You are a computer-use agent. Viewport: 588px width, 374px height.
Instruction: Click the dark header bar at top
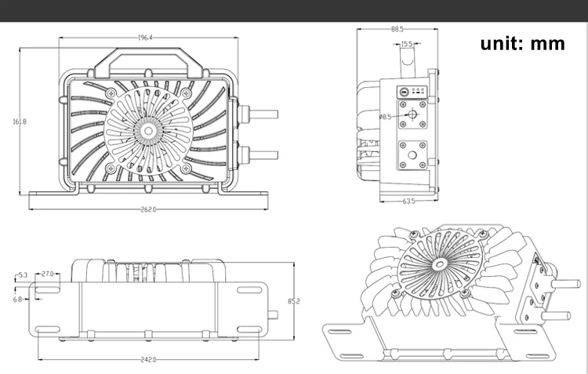[x=294, y=10]
